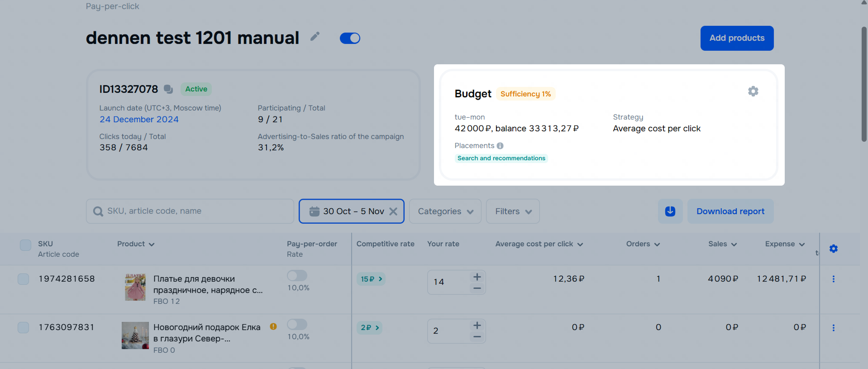This screenshot has height=369, width=868.
Task: Clear the 30 Oct – 5 Nov date filter
Action: (393, 211)
